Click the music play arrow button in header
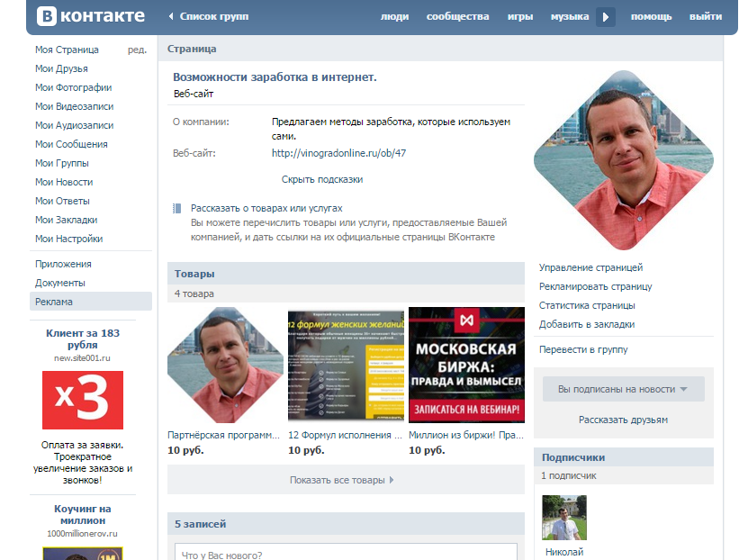The height and width of the screenshot is (560, 748). click(x=606, y=17)
